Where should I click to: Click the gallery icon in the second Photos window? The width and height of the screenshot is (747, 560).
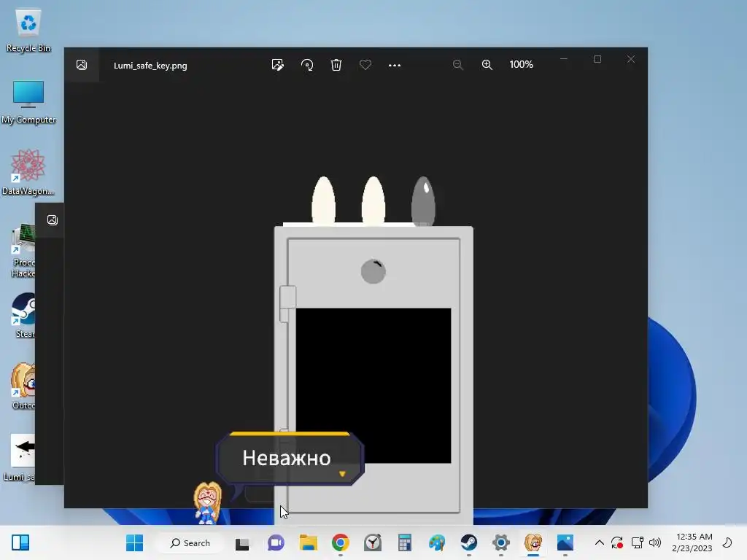click(53, 220)
